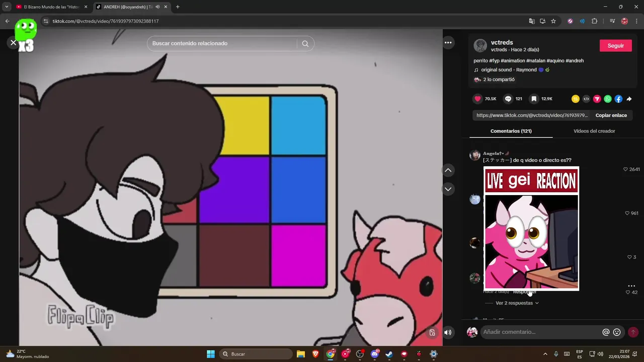Get the embed code icon
Viewport: 644px width, 362px height.
586,99
